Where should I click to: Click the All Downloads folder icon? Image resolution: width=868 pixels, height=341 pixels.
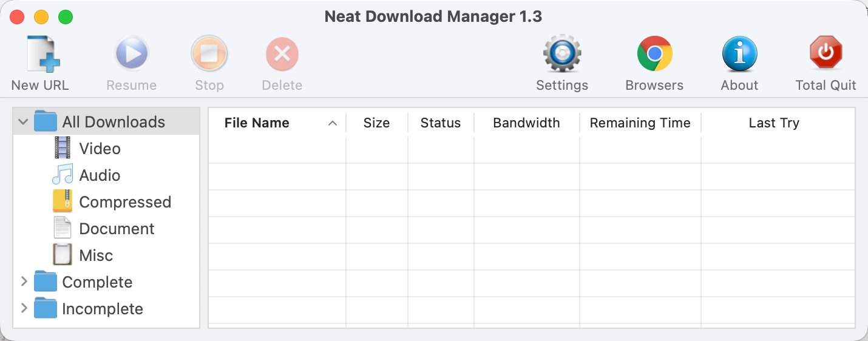[46, 121]
